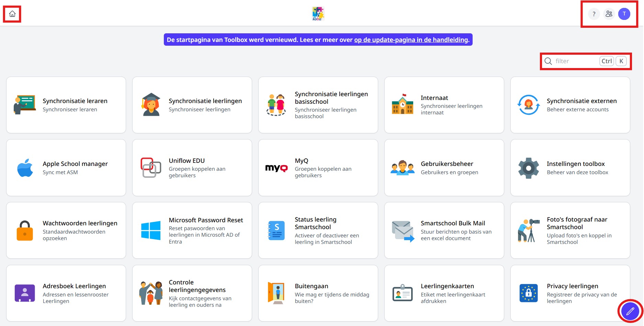The width and height of the screenshot is (644, 326).
Task: Click the users group icon in header
Action: click(x=609, y=14)
